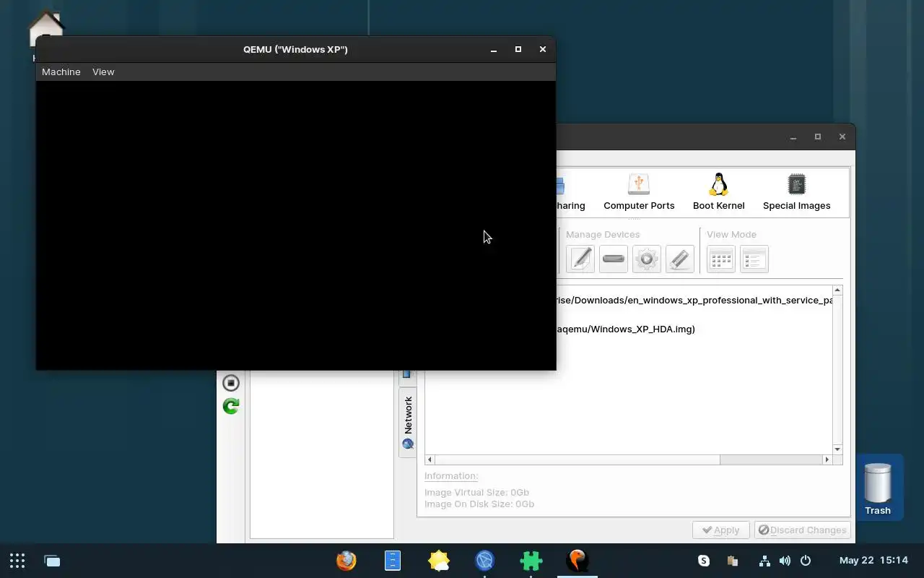The height and width of the screenshot is (578, 924).
Task: Switch to the vertical Network tab
Action: [x=408, y=423]
